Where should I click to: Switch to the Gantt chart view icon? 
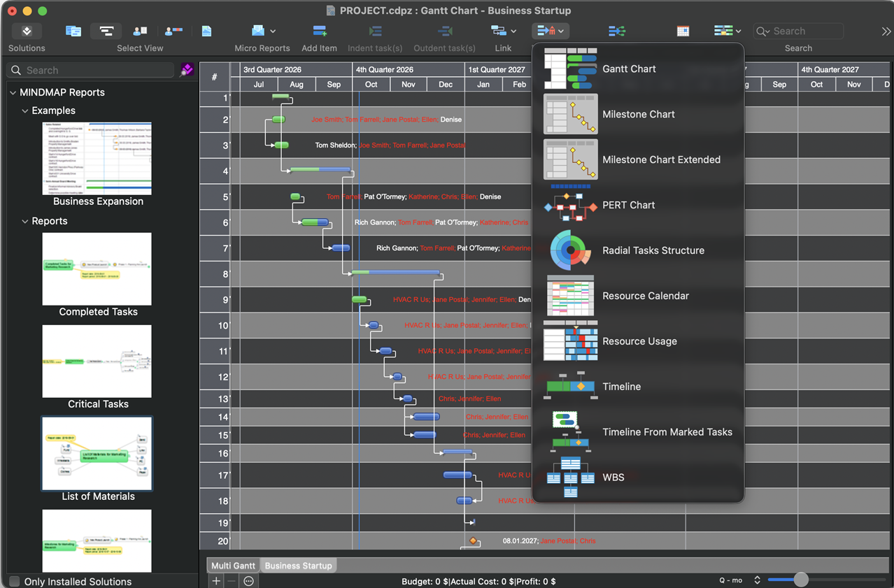(106, 31)
